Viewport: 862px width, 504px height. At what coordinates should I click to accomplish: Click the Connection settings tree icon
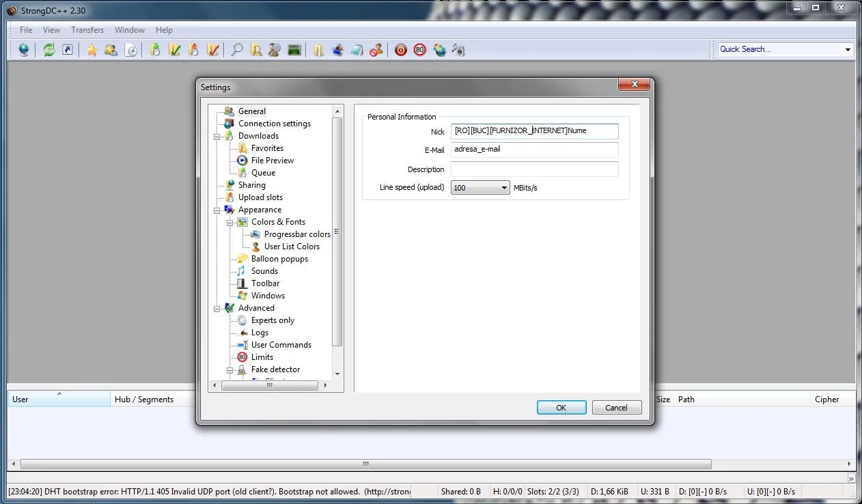point(230,124)
